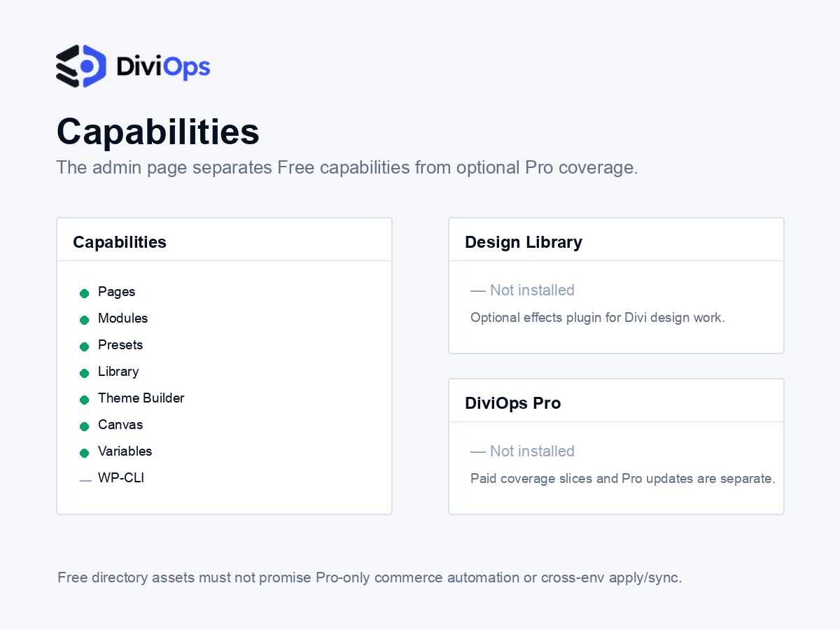Click the large Capabilities page heading
This screenshot has height=630, width=840.
[157, 131]
